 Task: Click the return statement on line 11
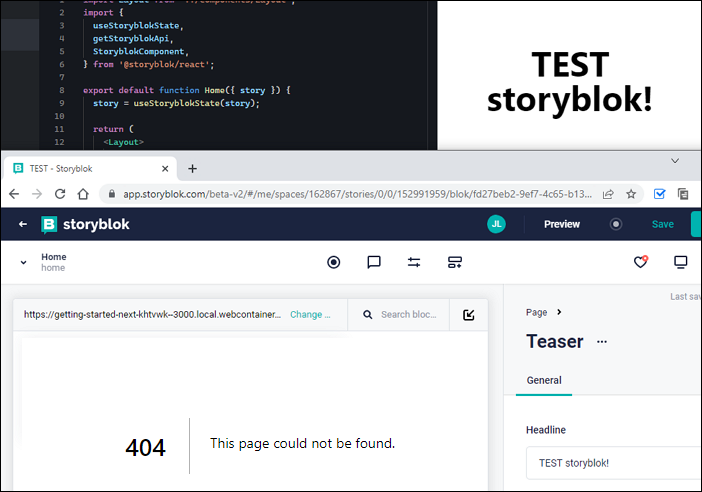(x=113, y=129)
